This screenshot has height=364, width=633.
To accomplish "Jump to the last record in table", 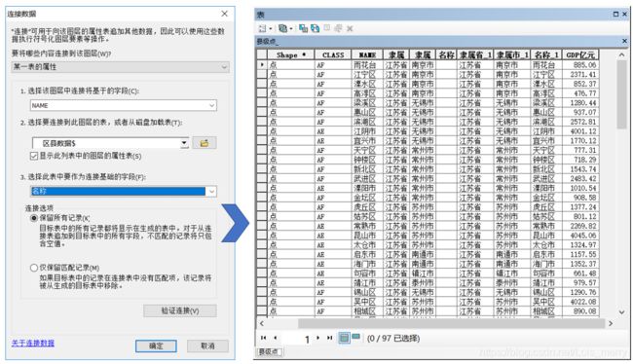I will 329,338.
